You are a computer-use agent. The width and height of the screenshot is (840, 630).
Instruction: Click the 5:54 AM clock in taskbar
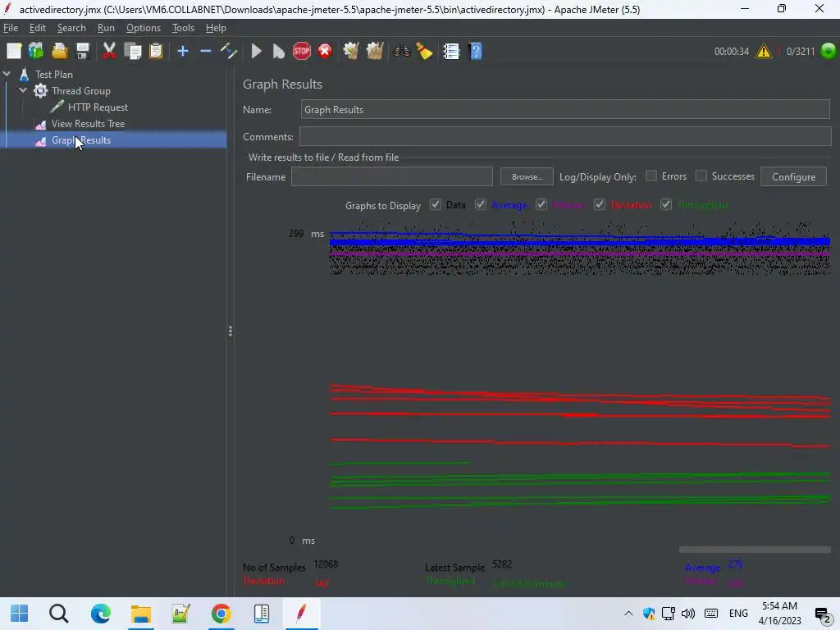click(x=779, y=606)
